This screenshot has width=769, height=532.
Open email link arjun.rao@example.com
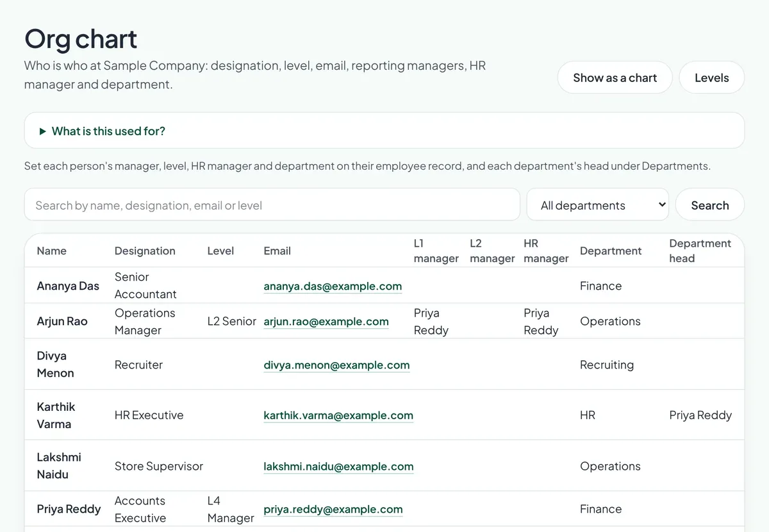click(x=326, y=321)
